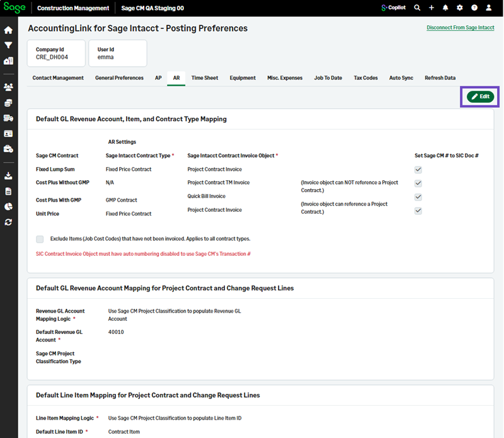
Task: Click Project Contract TM Invoice text
Action: (x=219, y=182)
